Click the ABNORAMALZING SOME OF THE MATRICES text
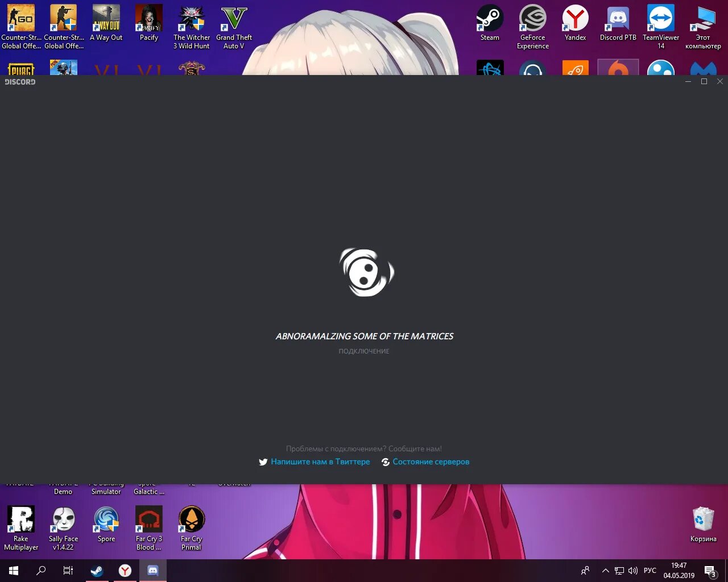The image size is (728, 582). 364,336
